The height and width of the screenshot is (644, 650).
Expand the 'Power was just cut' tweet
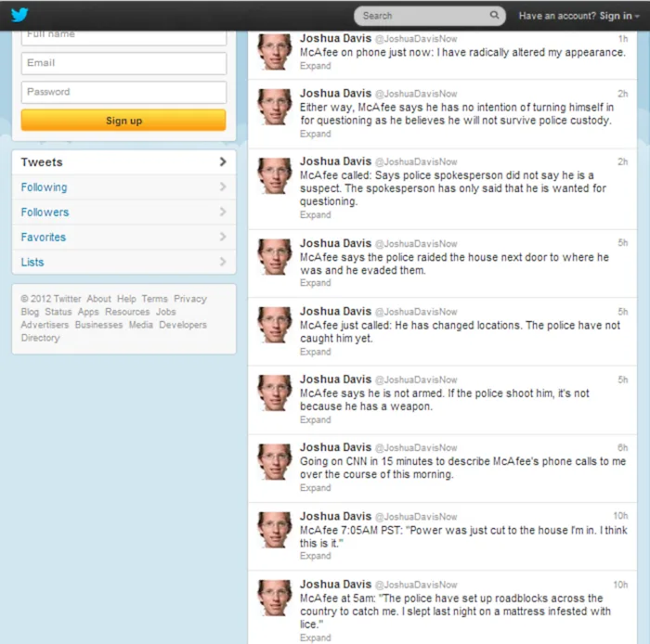(x=315, y=556)
